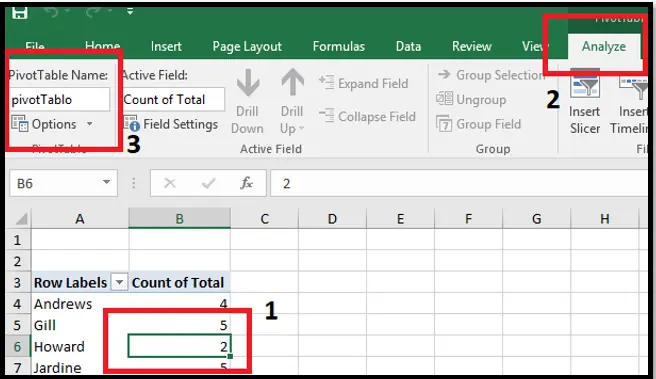Open PivotTable Options button

[44, 124]
